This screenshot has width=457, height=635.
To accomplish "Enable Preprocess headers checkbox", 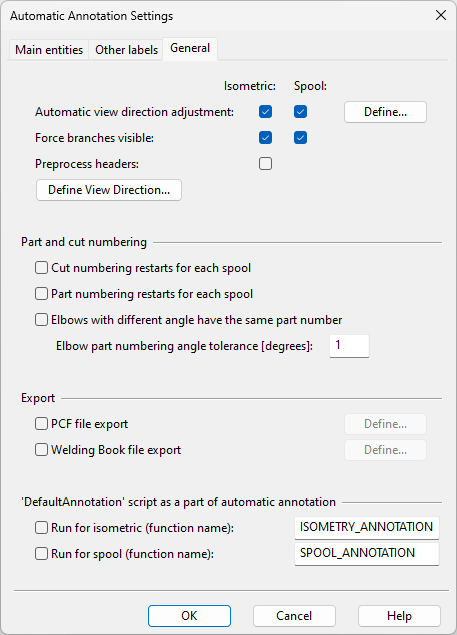I will [x=265, y=164].
